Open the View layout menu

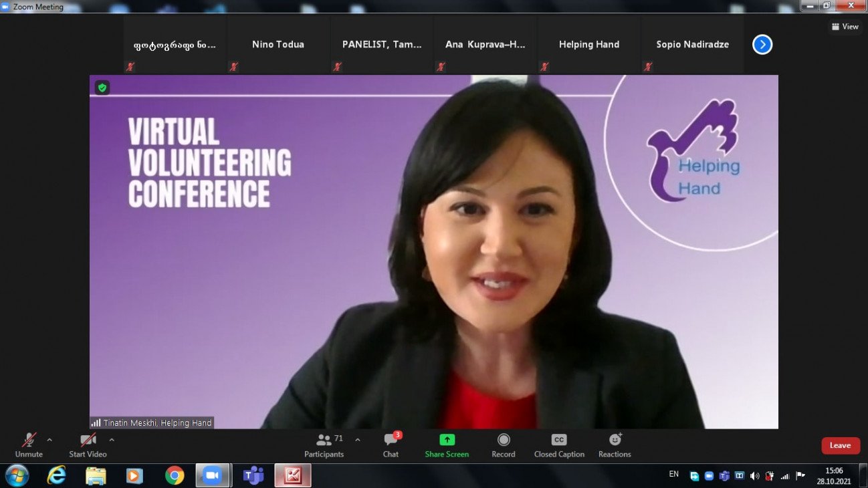[845, 27]
